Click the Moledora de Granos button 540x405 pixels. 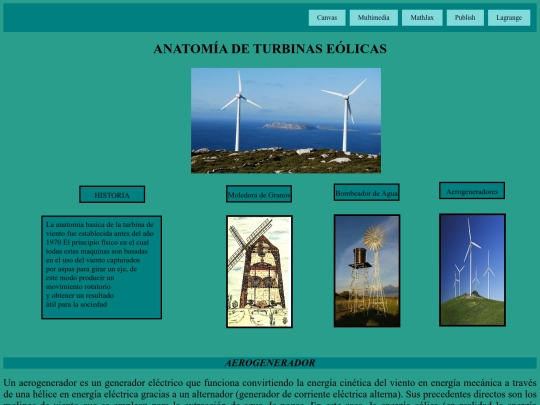click(x=259, y=194)
